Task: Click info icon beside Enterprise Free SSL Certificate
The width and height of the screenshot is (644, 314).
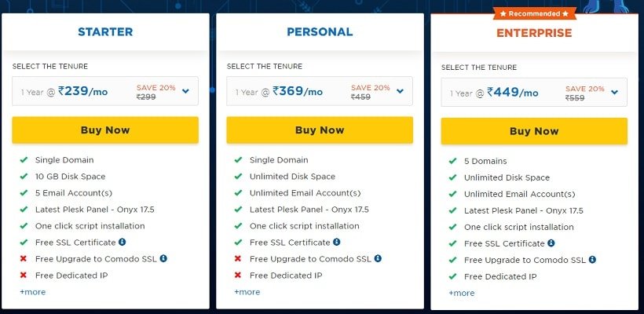Action: 551,243
